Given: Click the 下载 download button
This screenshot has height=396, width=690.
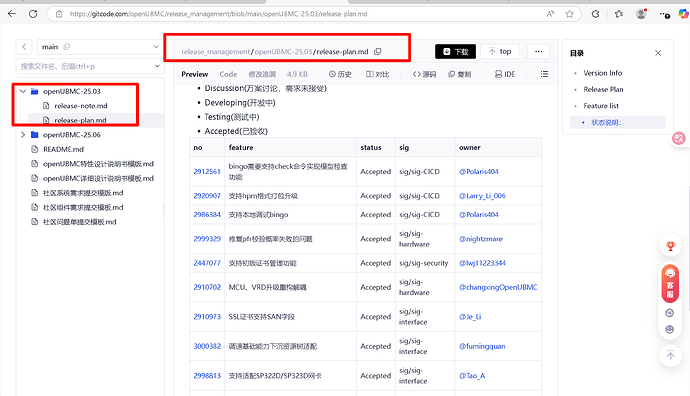Looking at the screenshot, I should [x=455, y=51].
